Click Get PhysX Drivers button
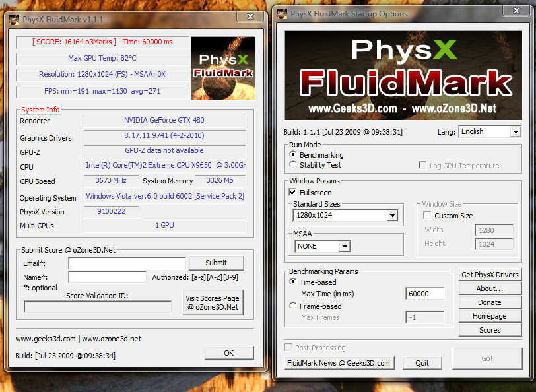This screenshot has width=536, height=392. pyautogui.click(x=490, y=275)
